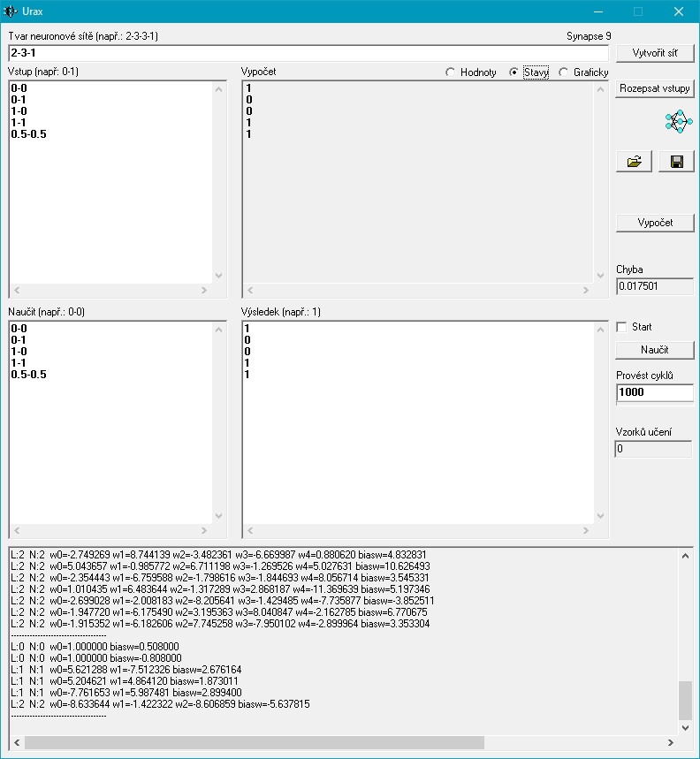Image resolution: width=700 pixels, height=759 pixels.
Task: Click the Vypočet output scroll up arrow
Action: tap(600, 89)
